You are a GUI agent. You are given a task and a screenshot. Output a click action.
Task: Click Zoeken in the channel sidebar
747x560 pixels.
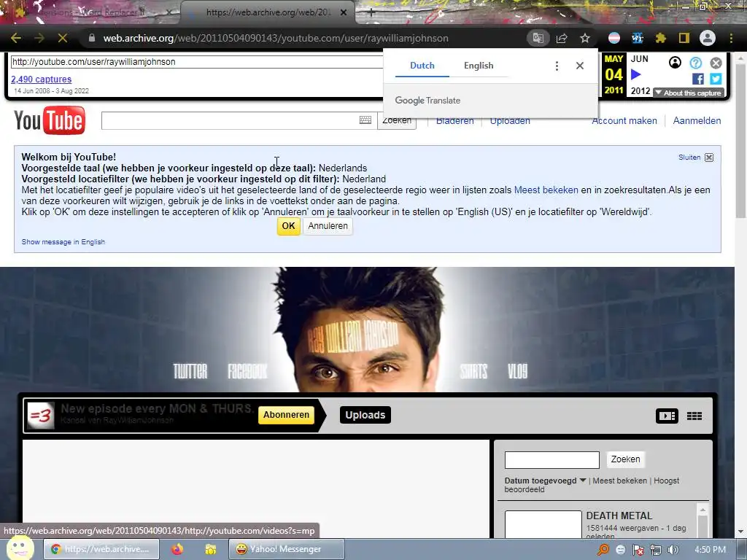(625, 459)
